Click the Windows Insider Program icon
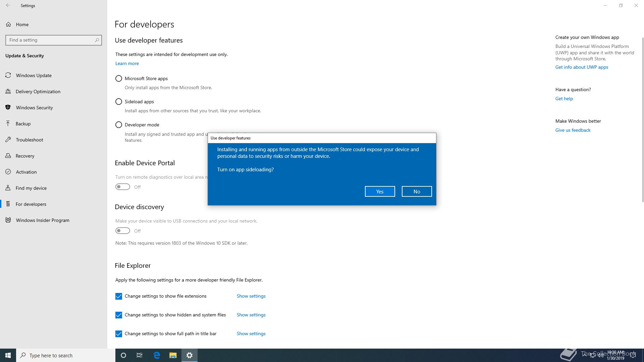The height and width of the screenshot is (362, 644). point(8,220)
